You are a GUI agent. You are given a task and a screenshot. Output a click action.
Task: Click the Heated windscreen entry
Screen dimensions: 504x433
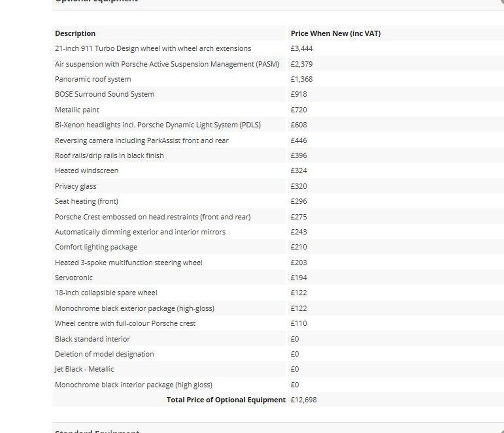(86, 170)
